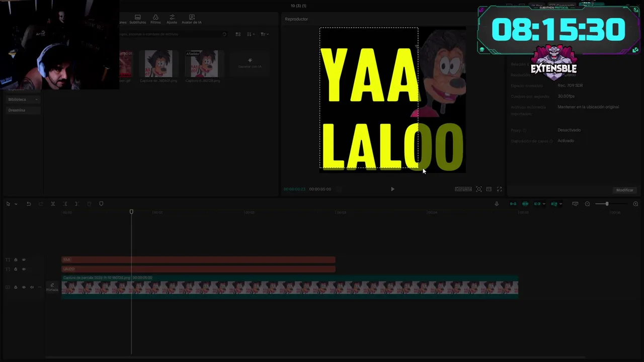Select the media thumbnail ending in 80601.png
Viewport: 644px width, 362px height.
coord(158,64)
